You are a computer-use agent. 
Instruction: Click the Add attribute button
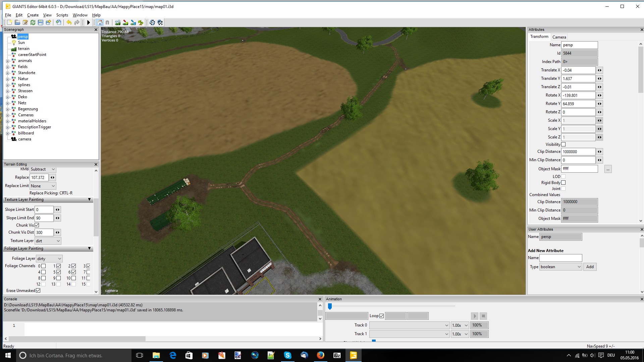pos(590,267)
